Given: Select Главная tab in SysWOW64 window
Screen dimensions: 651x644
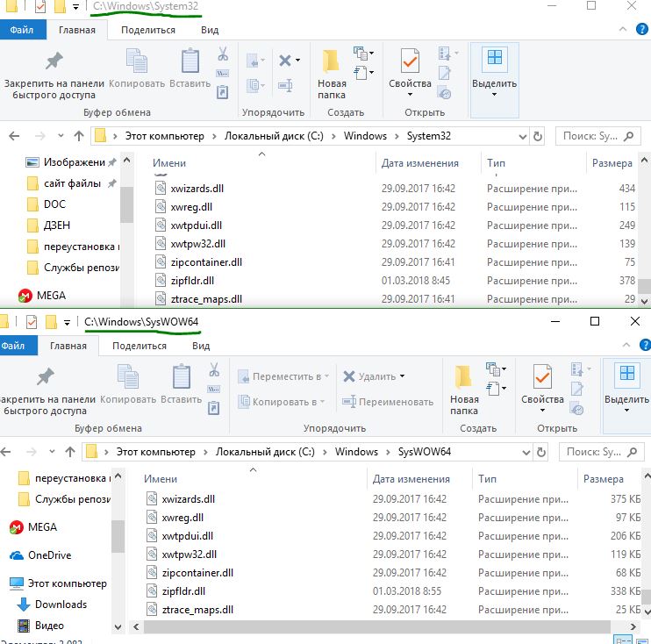Looking at the screenshot, I should coord(68,346).
